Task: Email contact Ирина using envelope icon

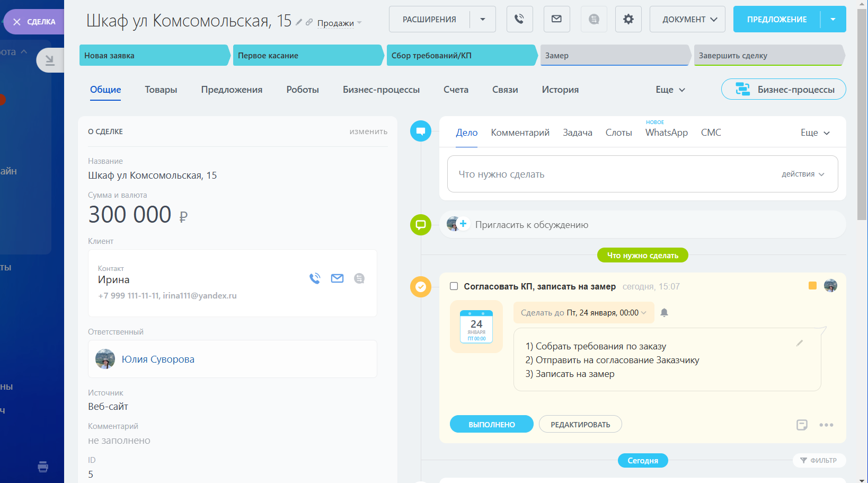Action: tap(337, 278)
